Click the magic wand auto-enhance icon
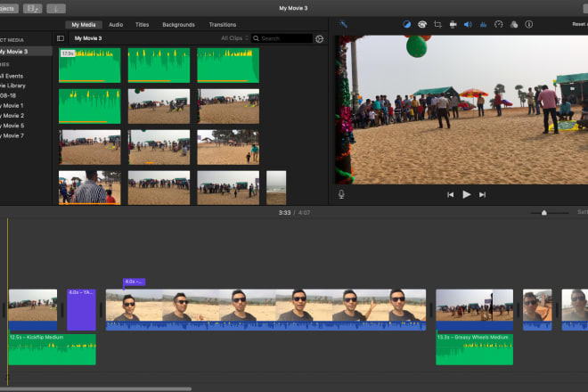 (343, 24)
